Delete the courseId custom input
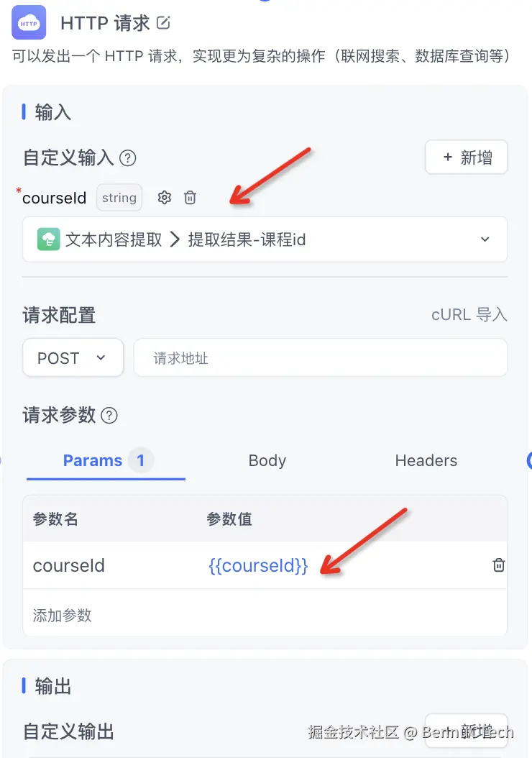Viewport: 532px width, 758px height. [x=190, y=197]
